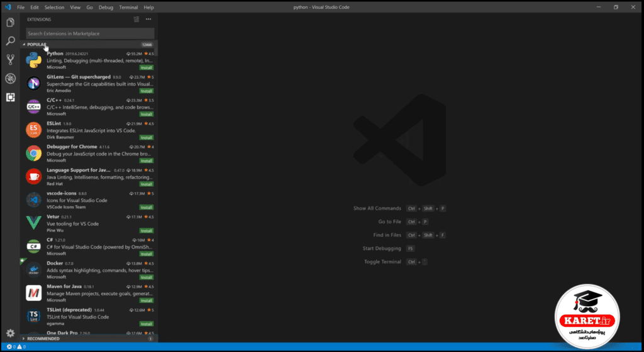Screen dimensions: 644x352
Task: Open the Terminal menu
Action: (128, 8)
